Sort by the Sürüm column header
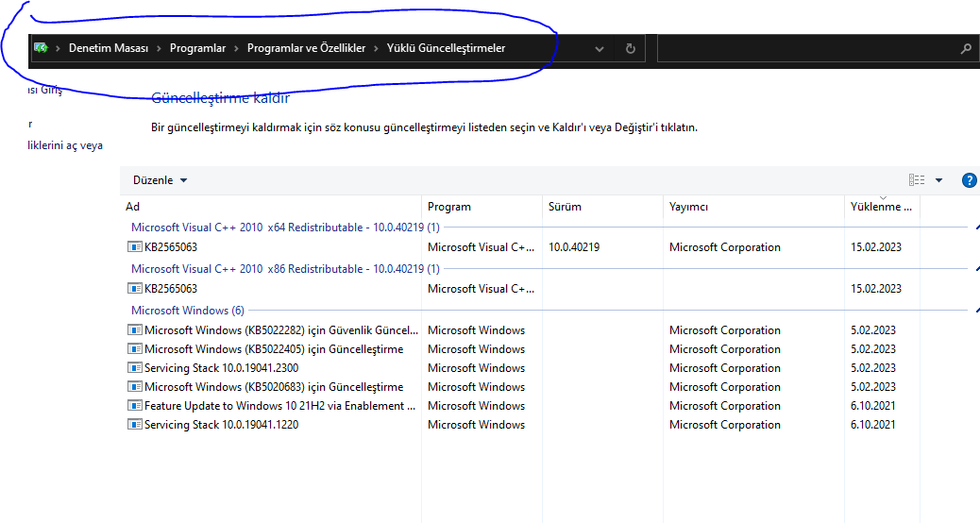 pos(602,206)
